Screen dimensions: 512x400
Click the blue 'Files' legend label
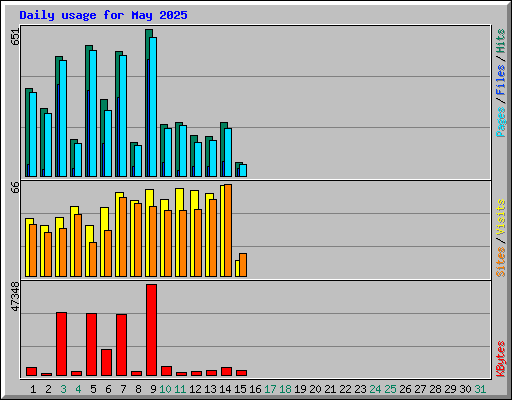click(500, 80)
